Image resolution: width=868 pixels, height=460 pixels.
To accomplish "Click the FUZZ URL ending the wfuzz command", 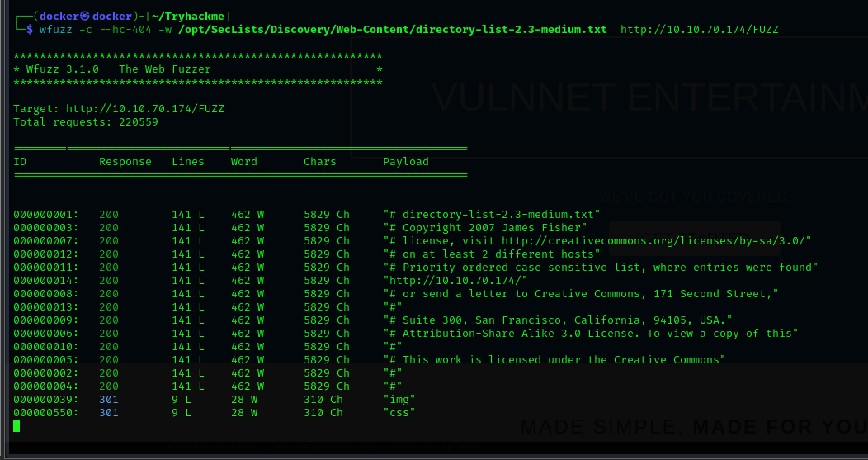I will tap(699, 30).
